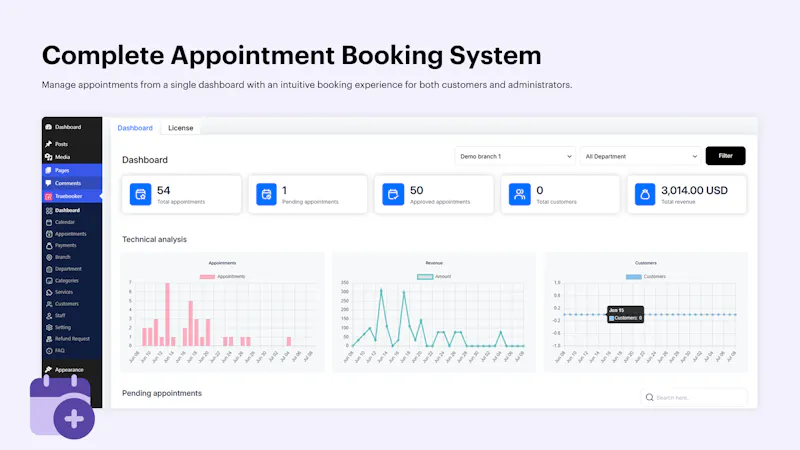Click the Search here input field
Viewport: 800px width, 450px height.
(x=694, y=397)
